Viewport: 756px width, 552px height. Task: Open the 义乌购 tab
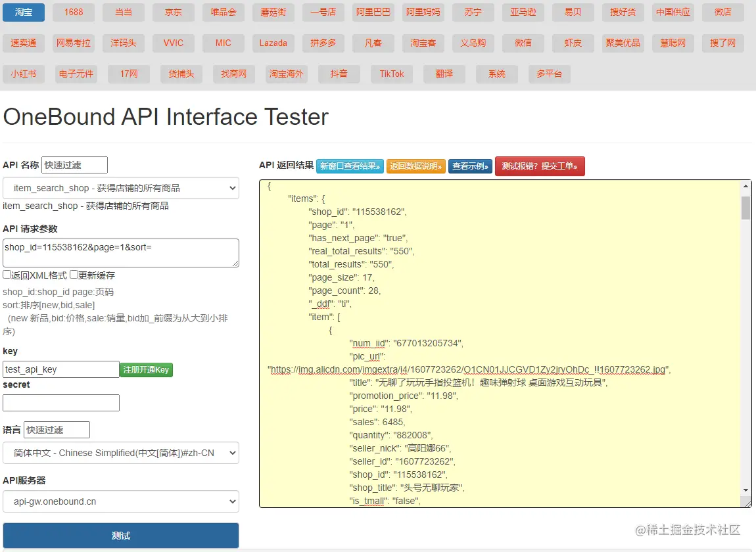click(x=473, y=43)
